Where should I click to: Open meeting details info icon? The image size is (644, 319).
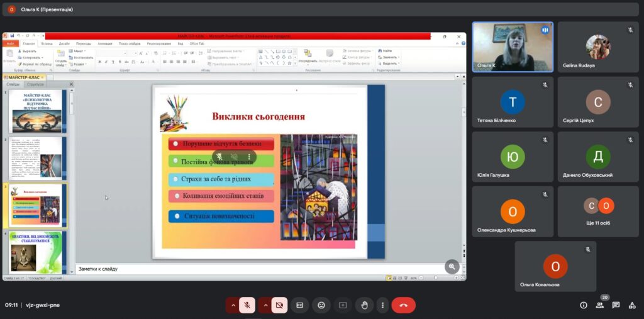pos(583,305)
